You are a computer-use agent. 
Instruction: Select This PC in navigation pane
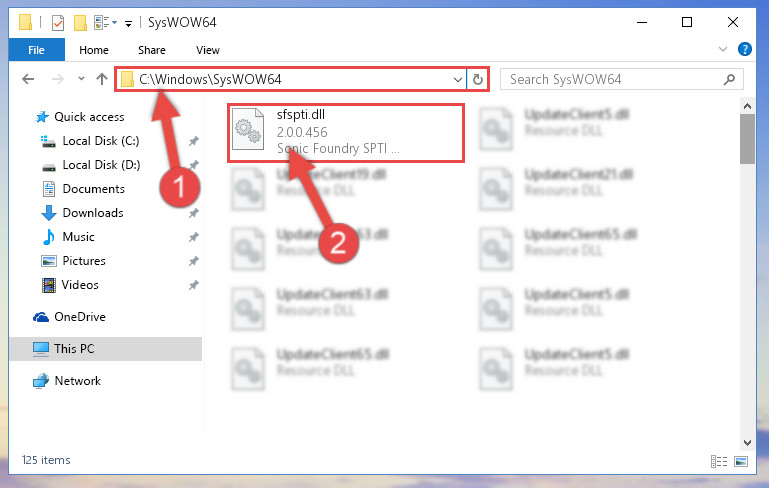coord(106,349)
